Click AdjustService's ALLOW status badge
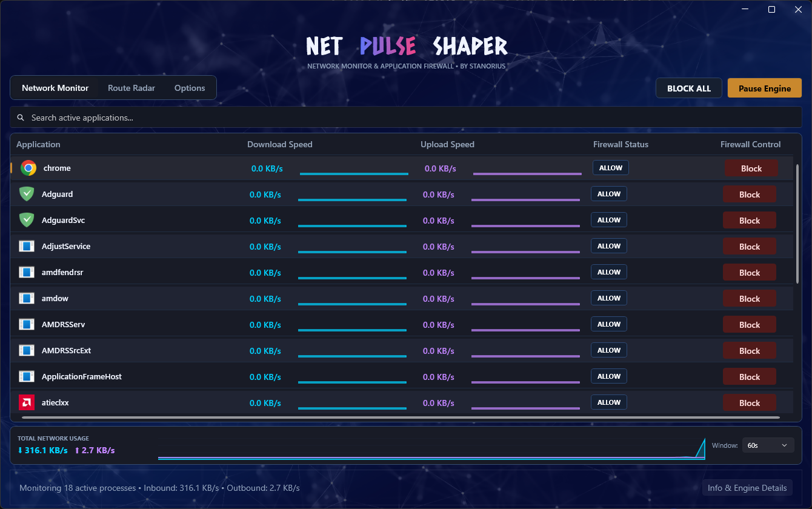812x509 pixels. [609, 246]
